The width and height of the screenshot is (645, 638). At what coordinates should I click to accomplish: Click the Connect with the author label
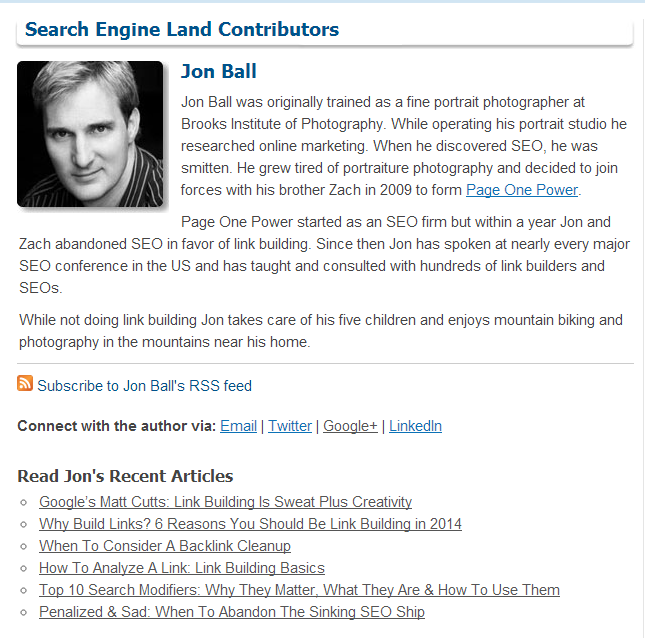coord(117,426)
